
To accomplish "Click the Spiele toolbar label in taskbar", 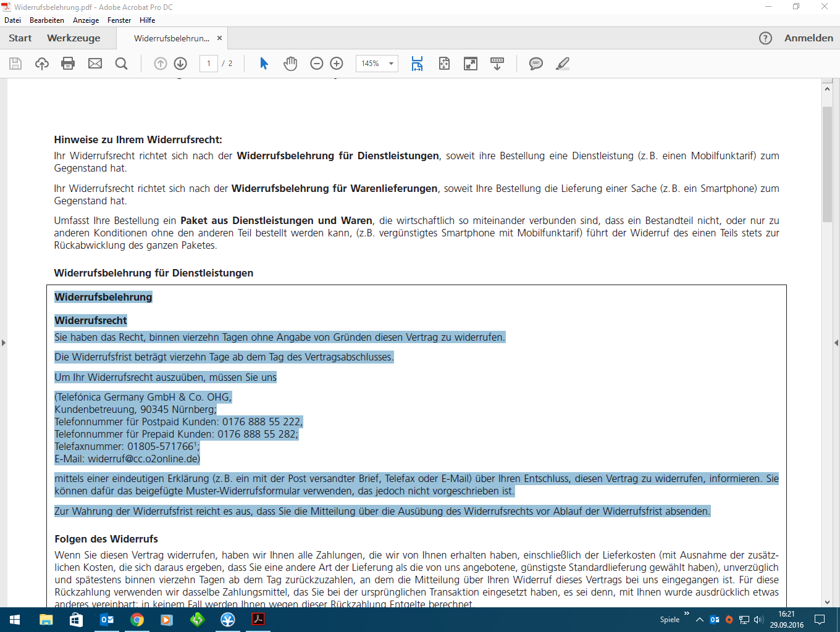I will pos(670,620).
